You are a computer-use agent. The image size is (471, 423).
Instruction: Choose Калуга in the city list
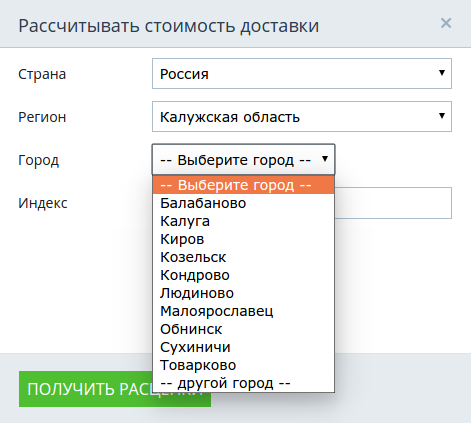pyautogui.click(x=243, y=221)
